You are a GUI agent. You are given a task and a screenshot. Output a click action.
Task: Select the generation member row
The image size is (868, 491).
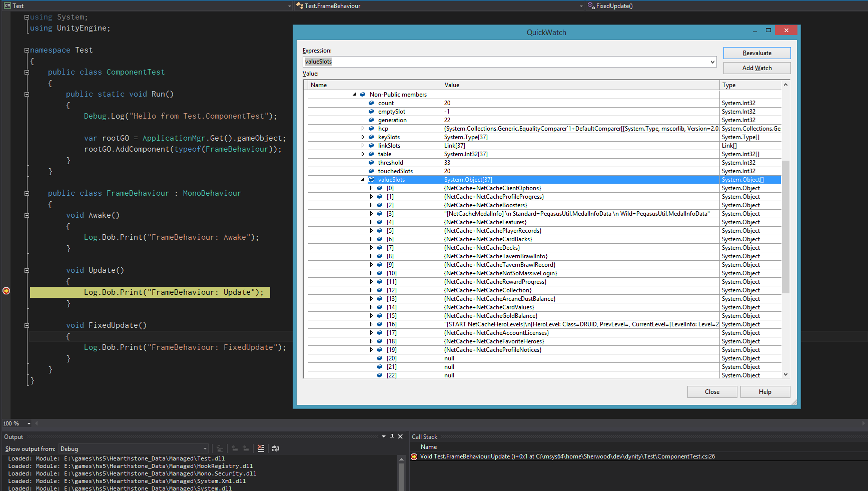tap(544, 120)
